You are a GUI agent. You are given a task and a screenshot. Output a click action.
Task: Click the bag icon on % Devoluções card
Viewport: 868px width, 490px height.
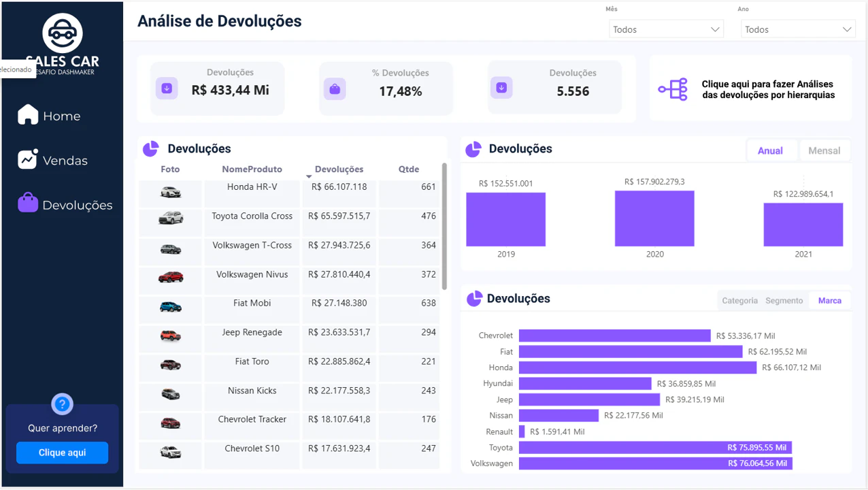click(335, 89)
